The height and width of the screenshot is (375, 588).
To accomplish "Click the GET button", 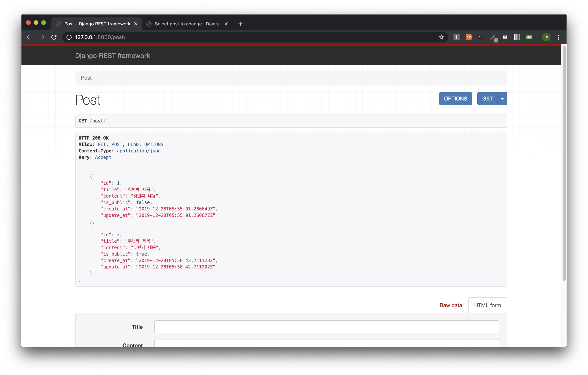I will point(487,99).
